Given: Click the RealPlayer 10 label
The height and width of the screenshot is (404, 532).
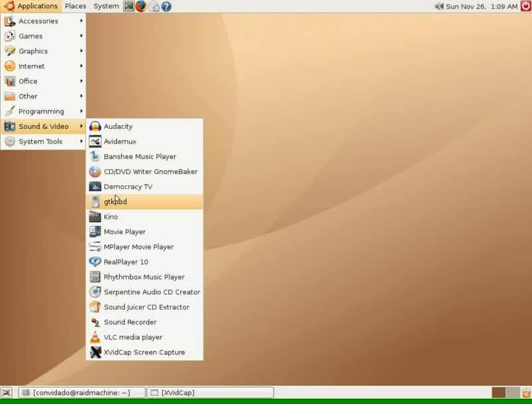Looking at the screenshot, I should (126, 262).
